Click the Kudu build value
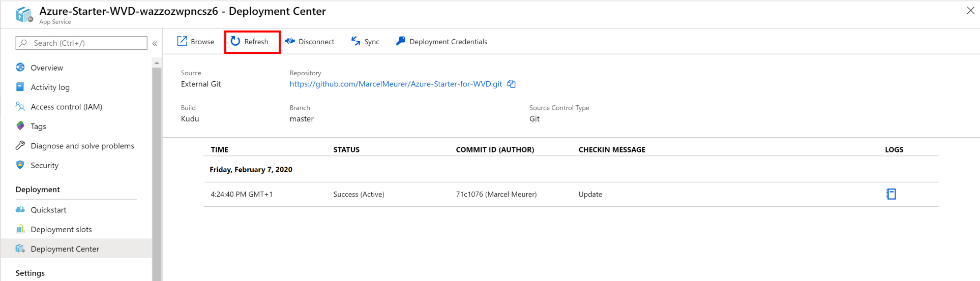The width and height of the screenshot is (980, 281). tap(190, 119)
